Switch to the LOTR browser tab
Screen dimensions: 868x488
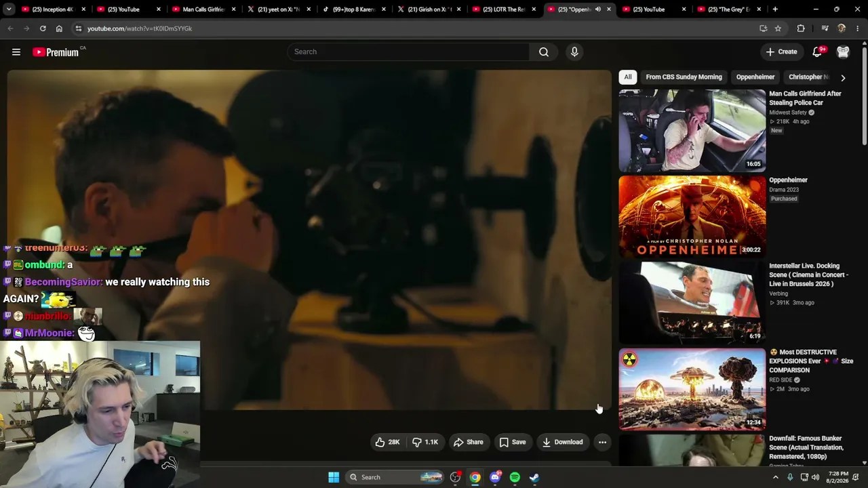click(x=504, y=9)
